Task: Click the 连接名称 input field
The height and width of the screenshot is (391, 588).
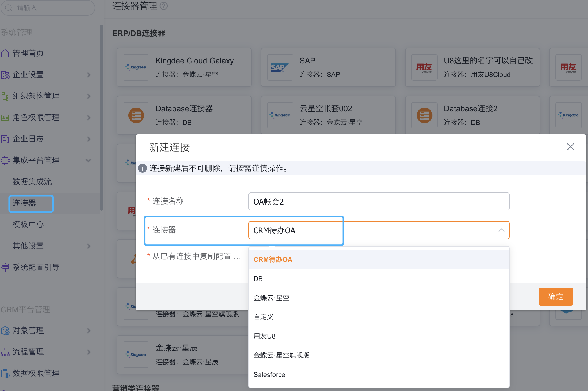Action: 379,201
